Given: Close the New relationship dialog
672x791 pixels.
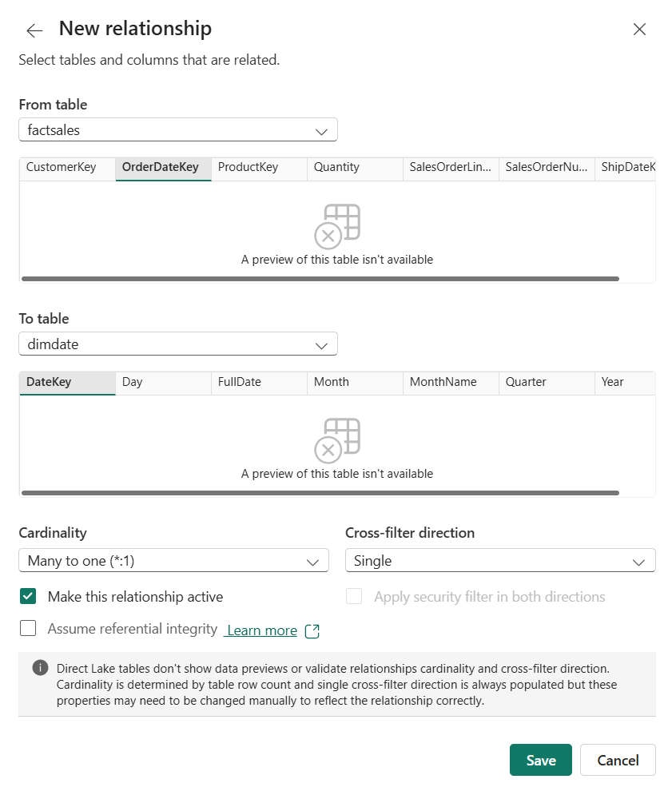Looking at the screenshot, I should pos(639,30).
